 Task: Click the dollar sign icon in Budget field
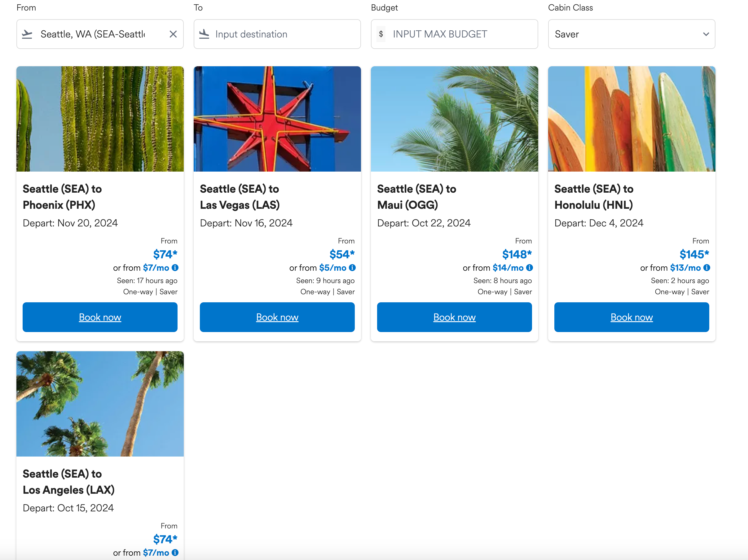tap(381, 34)
